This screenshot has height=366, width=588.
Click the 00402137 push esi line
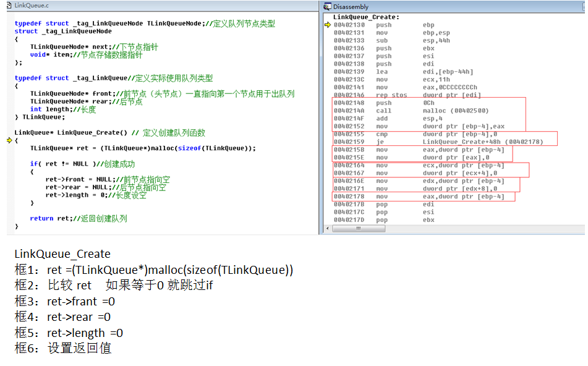click(384, 56)
